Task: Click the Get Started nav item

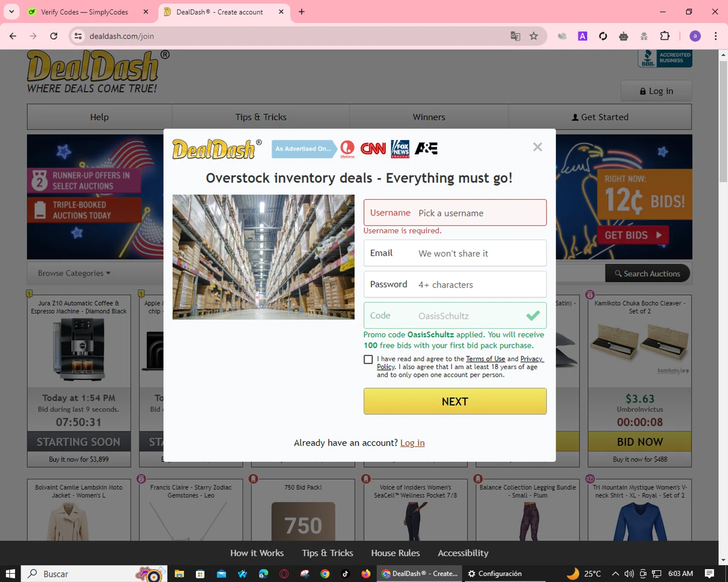Action: [x=600, y=117]
